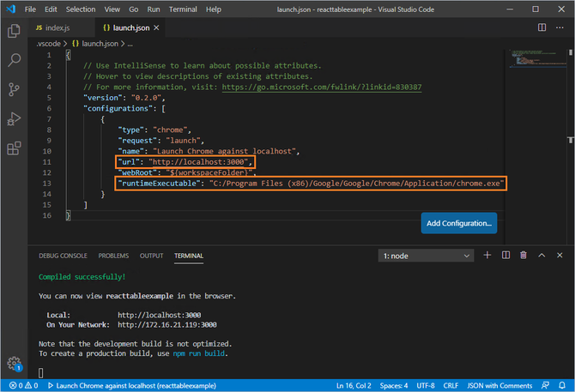Click the breadcrumb ellipsis segment

(x=130, y=44)
